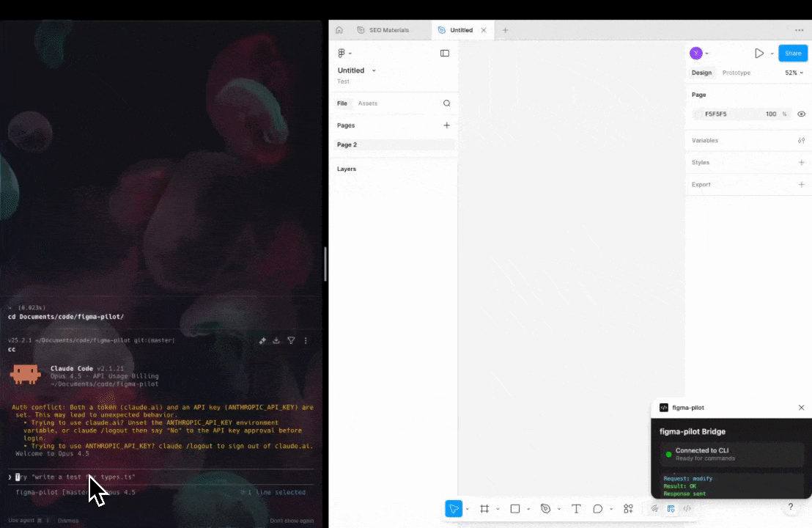Select the Pen tool

pyautogui.click(x=545, y=508)
